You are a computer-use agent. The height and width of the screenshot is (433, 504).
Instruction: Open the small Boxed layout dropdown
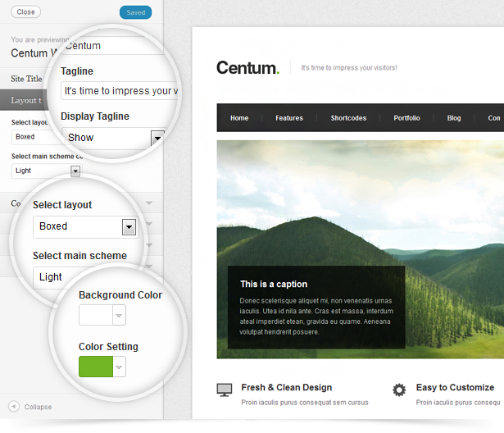(x=37, y=137)
